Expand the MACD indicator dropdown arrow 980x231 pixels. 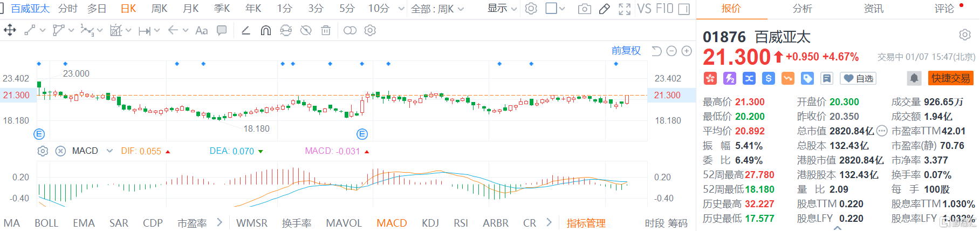tap(109, 151)
